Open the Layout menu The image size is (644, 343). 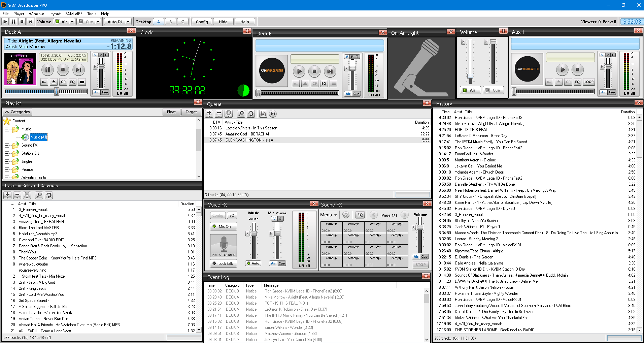[x=55, y=14]
